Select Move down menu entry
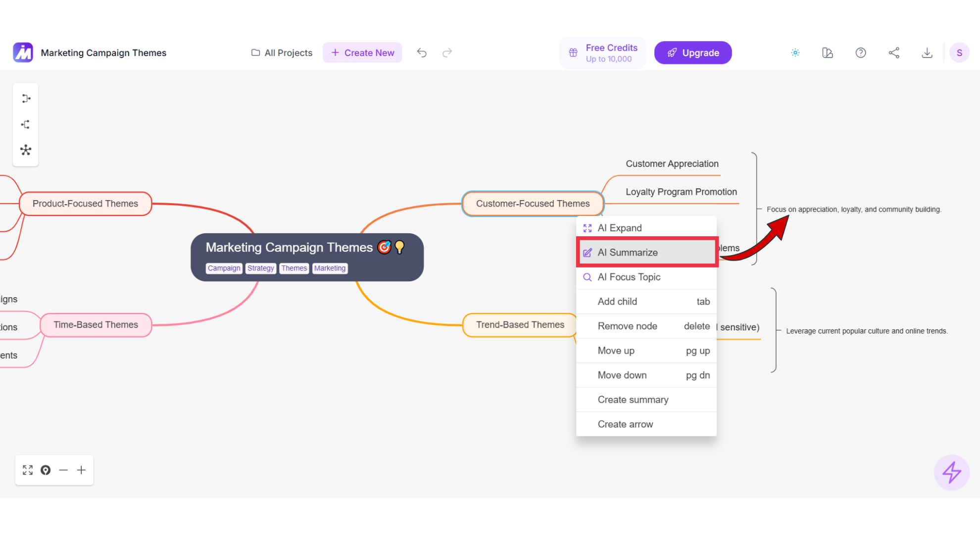Viewport: 980px width, 535px height. pos(646,375)
